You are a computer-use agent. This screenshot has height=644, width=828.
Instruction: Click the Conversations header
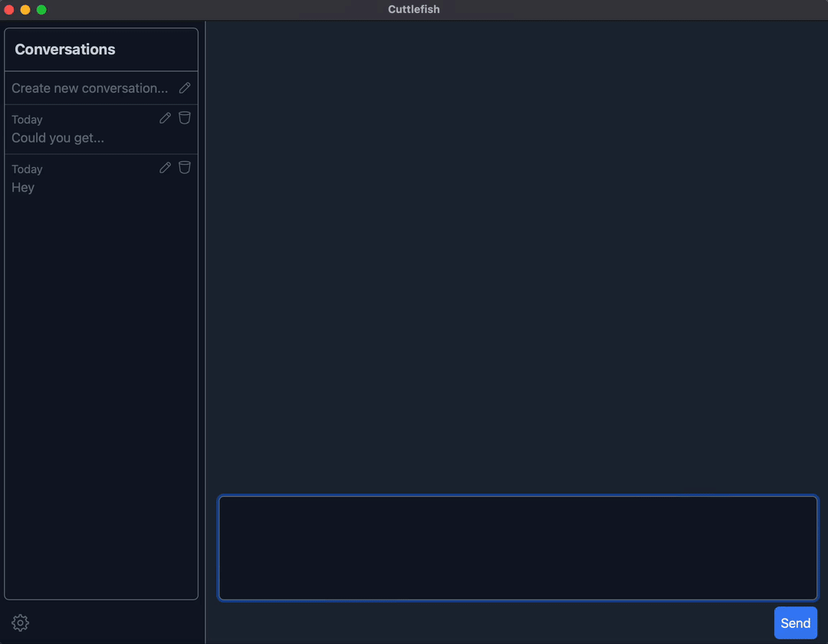[65, 49]
